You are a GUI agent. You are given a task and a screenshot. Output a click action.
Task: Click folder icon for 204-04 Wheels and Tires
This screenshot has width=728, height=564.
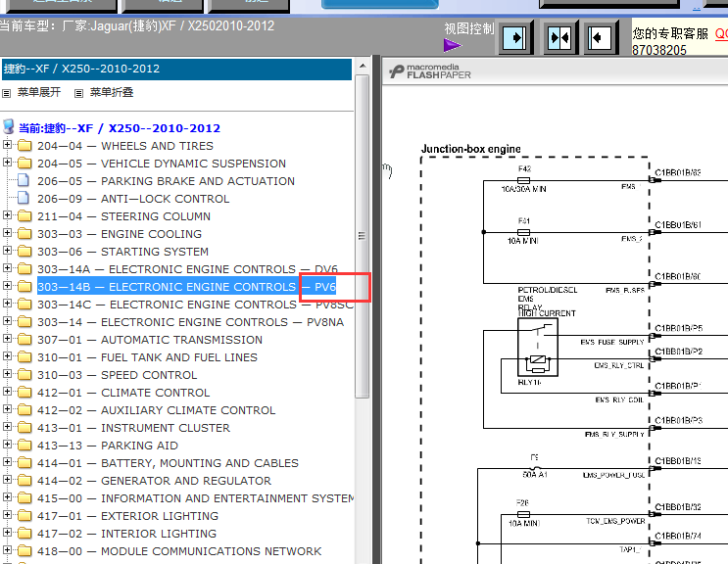click(24, 146)
